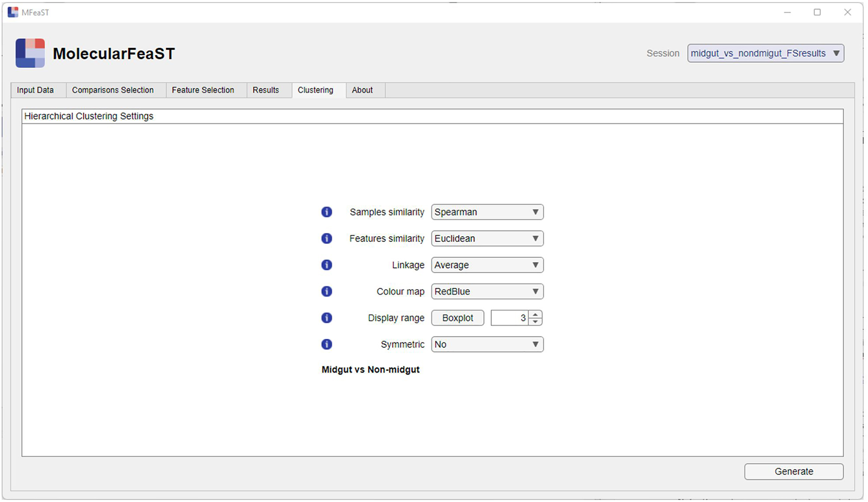The width and height of the screenshot is (868, 502).
Task: Click the Boxplot display range button
Action: (457, 318)
